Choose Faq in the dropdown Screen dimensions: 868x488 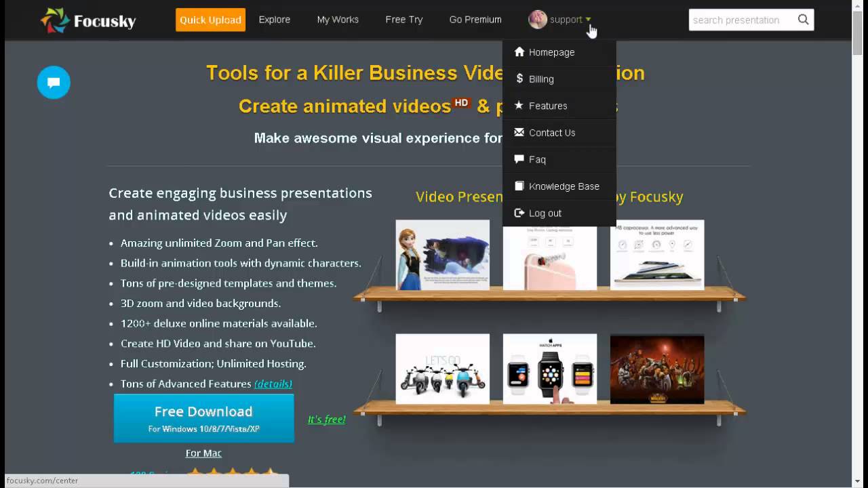point(559,159)
